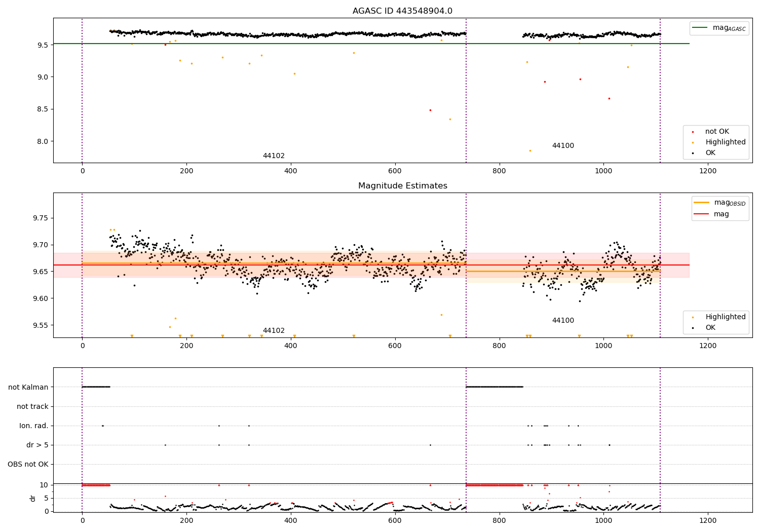760x532 pixels.
Task: Click the 'Ion. rad.' row label
Action: 34,426
